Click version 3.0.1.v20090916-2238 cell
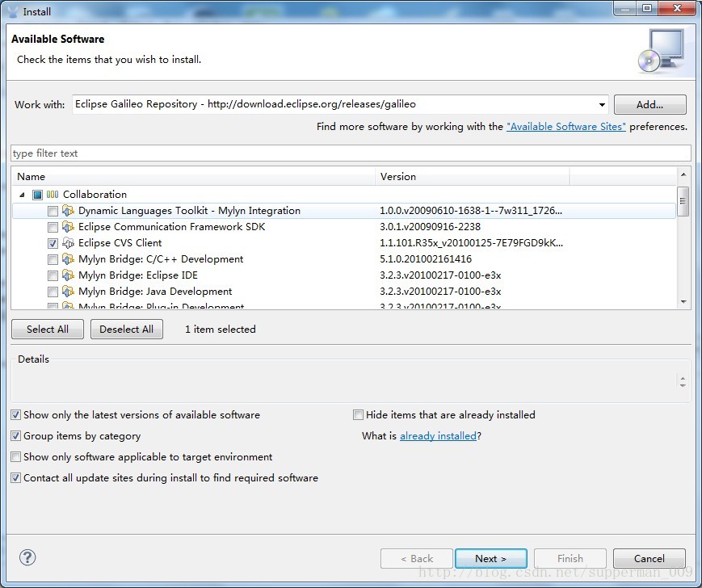 point(430,226)
